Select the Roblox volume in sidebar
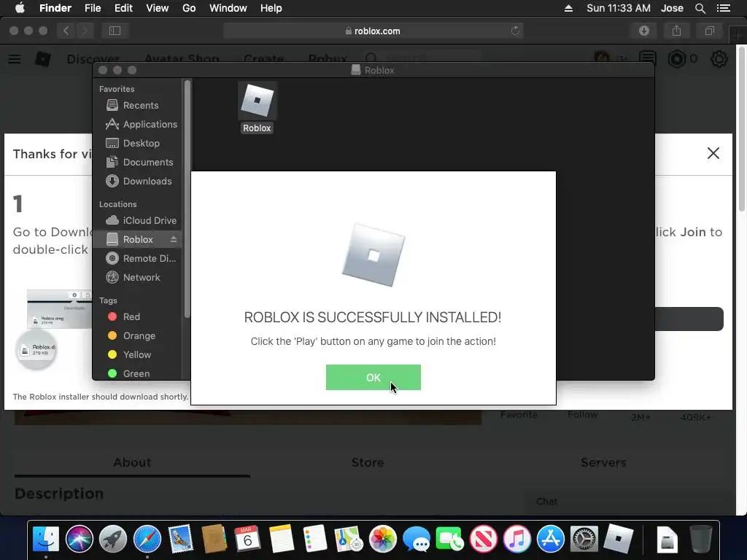Image resolution: width=747 pixels, height=560 pixels. [136, 239]
